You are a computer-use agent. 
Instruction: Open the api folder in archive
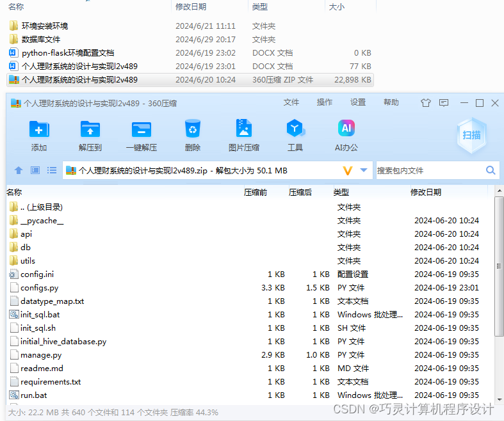click(x=26, y=234)
